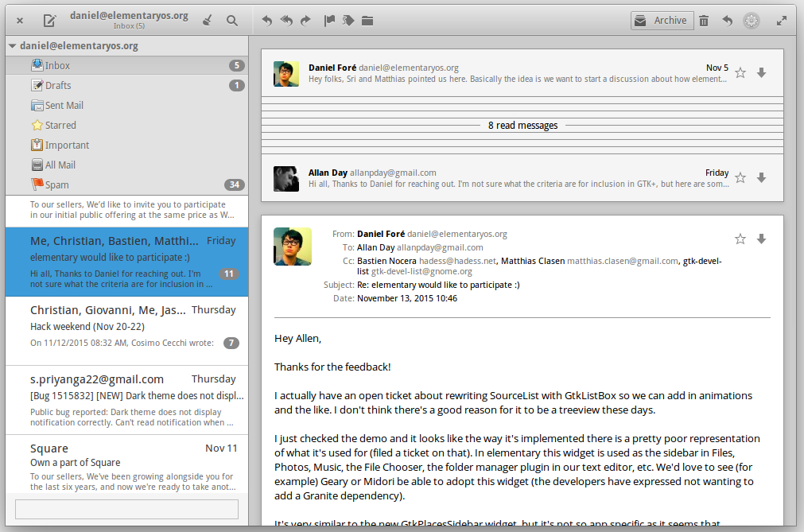Open menu arrow on Allan Day's message
Viewport: 804px width, 532px height.
761,178
